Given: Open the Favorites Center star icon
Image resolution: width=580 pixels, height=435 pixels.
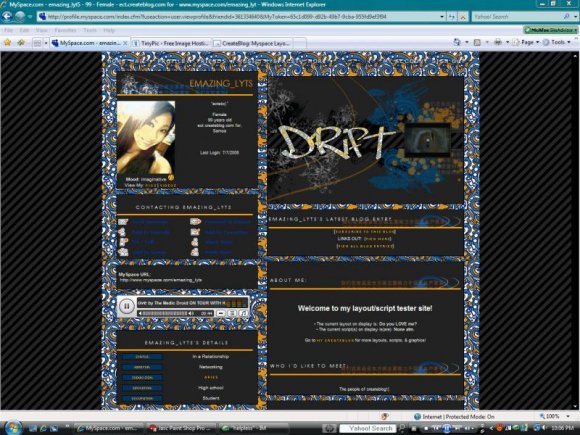Looking at the screenshot, I should [8, 43].
